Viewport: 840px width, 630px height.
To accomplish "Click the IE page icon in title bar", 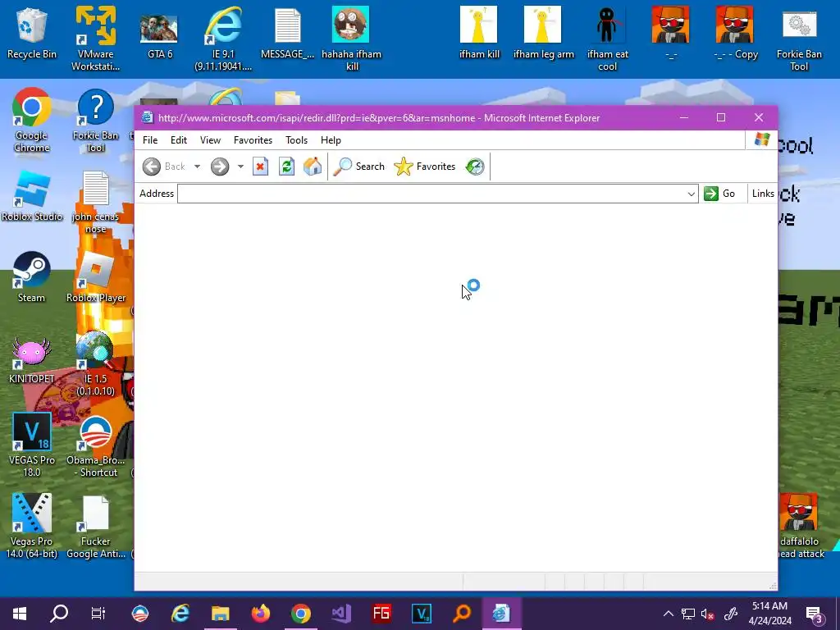I will [x=147, y=118].
